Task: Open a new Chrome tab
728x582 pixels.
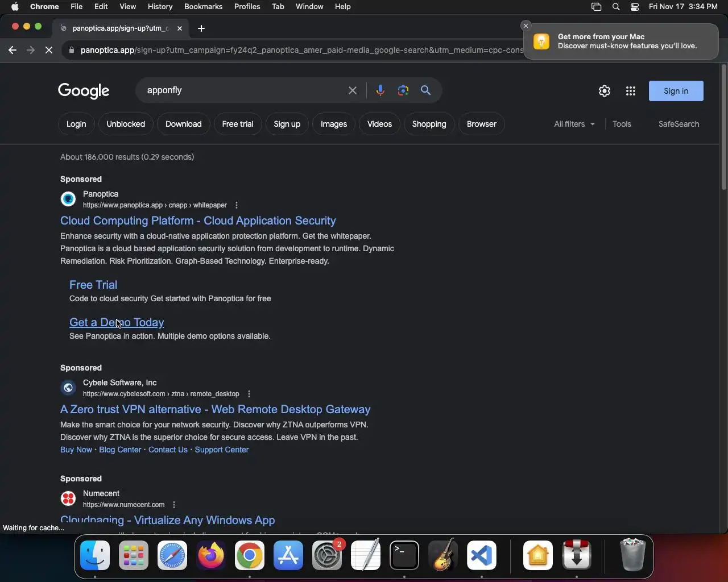Action: (x=201, y=28)
